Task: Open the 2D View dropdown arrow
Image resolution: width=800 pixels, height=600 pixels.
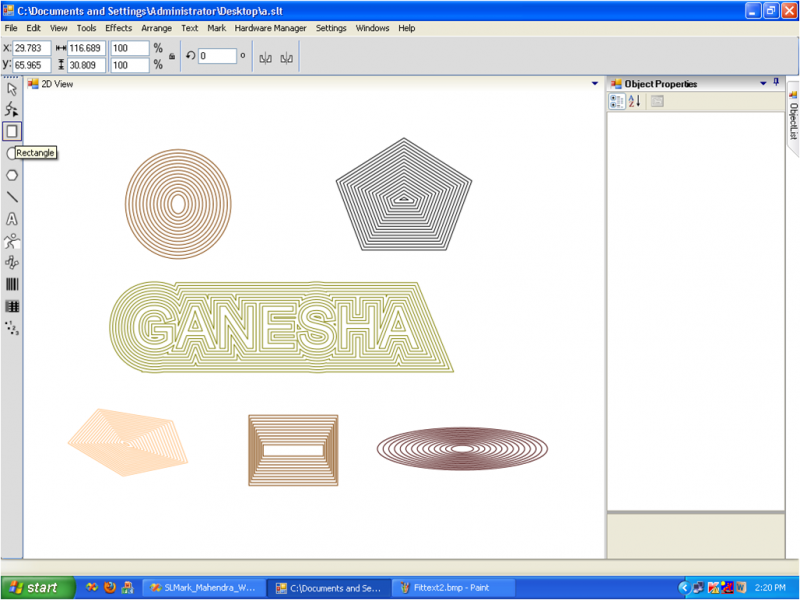Action: (595, 84)
